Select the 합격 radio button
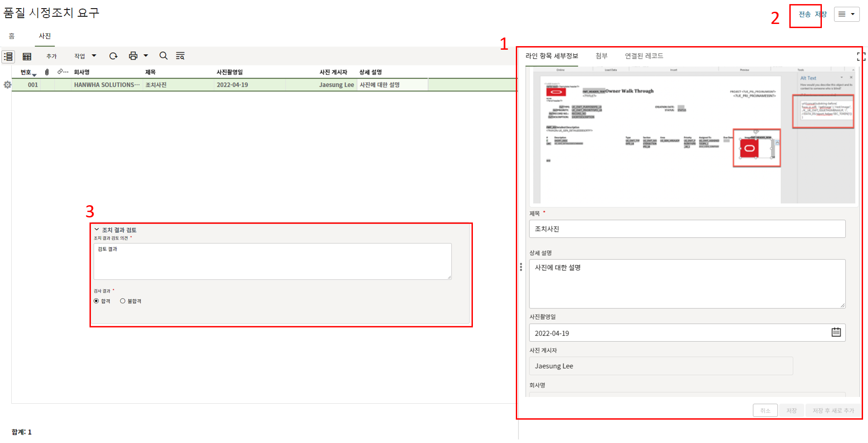Image resolution: width=868 pixels, height=443 pixels. point(96,301)
